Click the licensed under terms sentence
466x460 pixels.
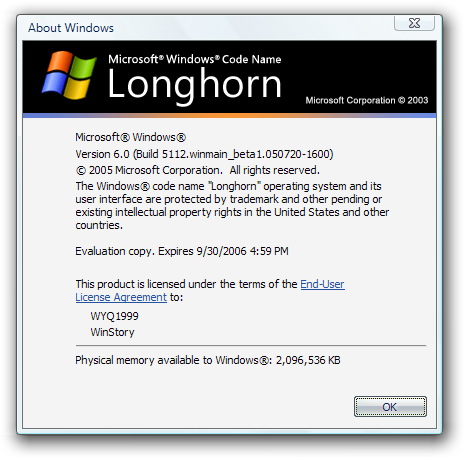210,291
